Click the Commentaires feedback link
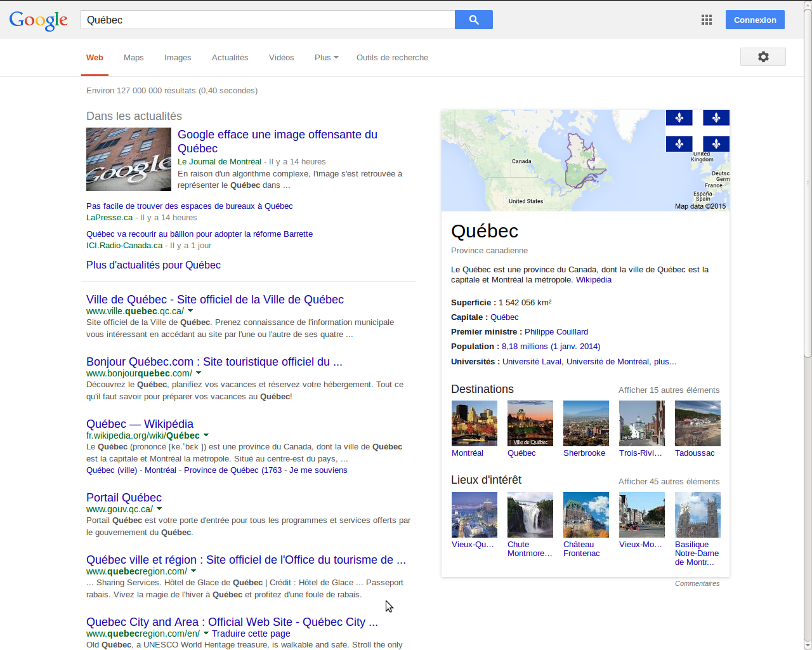Viewport: 812px width, 650px height. tap(697, 583)
